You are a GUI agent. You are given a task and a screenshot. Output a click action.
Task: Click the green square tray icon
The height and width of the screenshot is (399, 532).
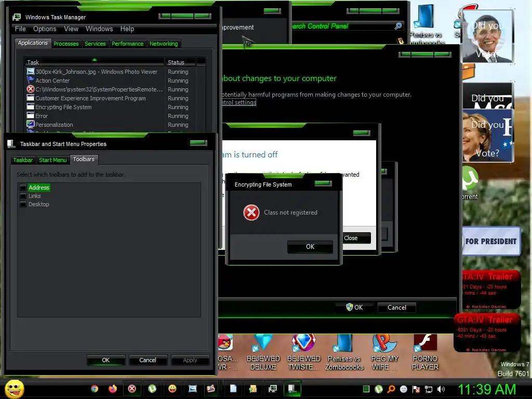click(x=366, y=389)
